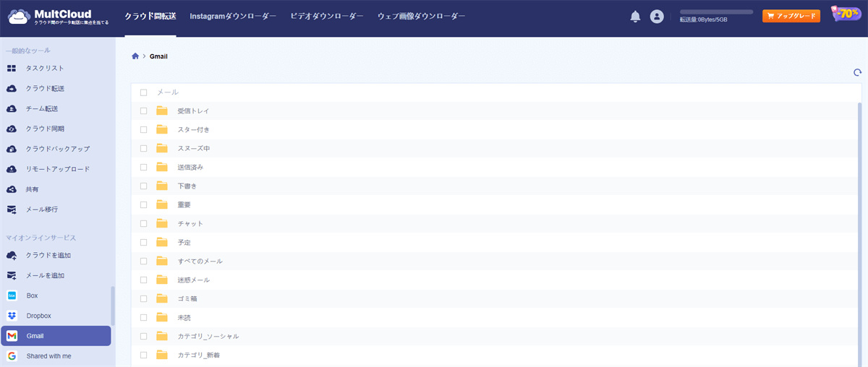Click Gmail in the breadcrumb
868x367 pixels.
click(158, 56)
